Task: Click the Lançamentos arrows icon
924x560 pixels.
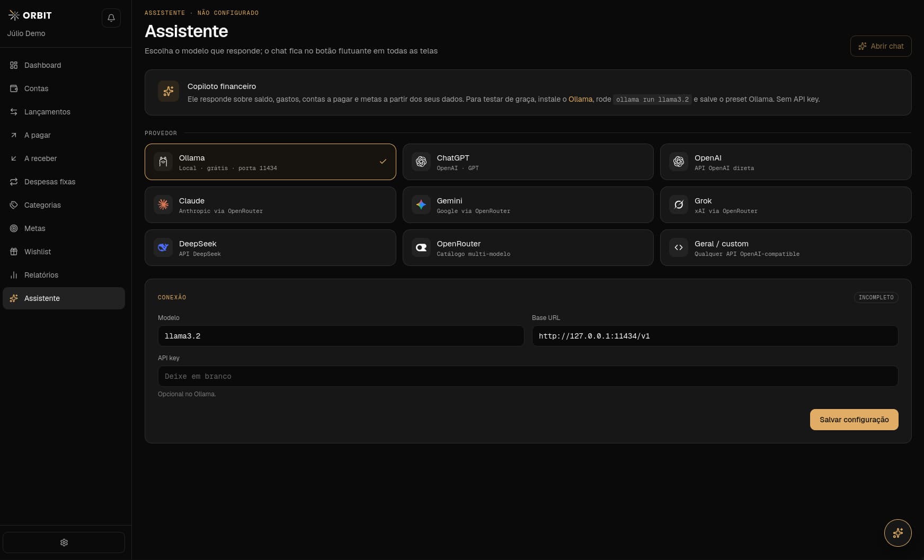Action: [14, 112]
